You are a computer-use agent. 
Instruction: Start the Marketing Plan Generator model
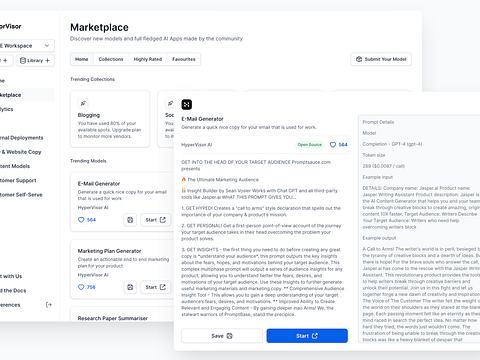pos(156,287)
